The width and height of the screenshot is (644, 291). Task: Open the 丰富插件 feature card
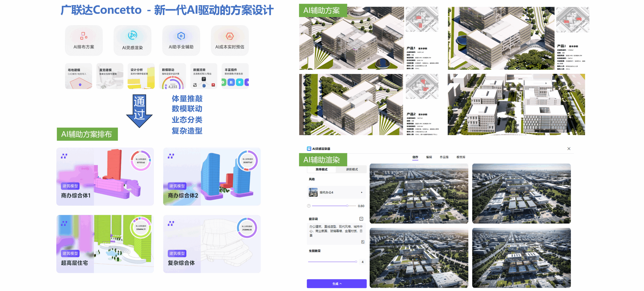[x=235, y=76]
